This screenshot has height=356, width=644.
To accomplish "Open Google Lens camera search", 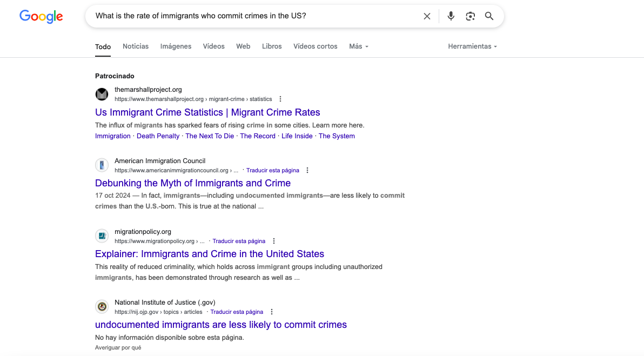I will 470,16.
